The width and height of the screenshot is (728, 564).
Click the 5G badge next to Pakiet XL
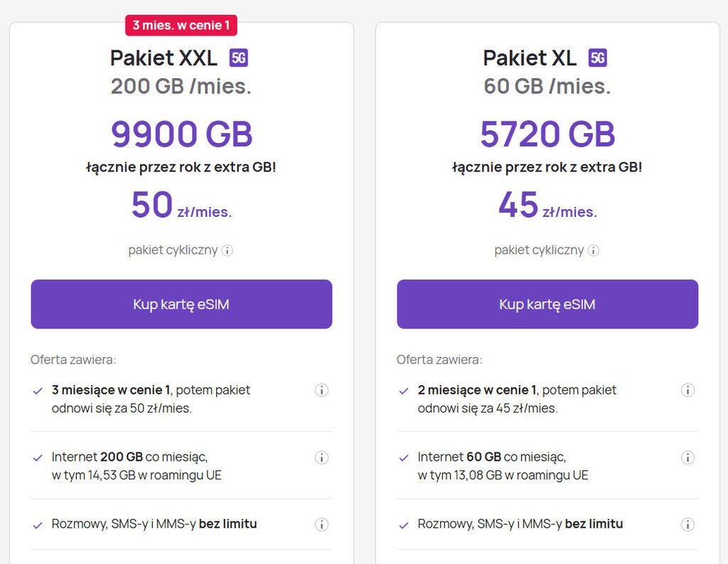click(x=598, y=58)
